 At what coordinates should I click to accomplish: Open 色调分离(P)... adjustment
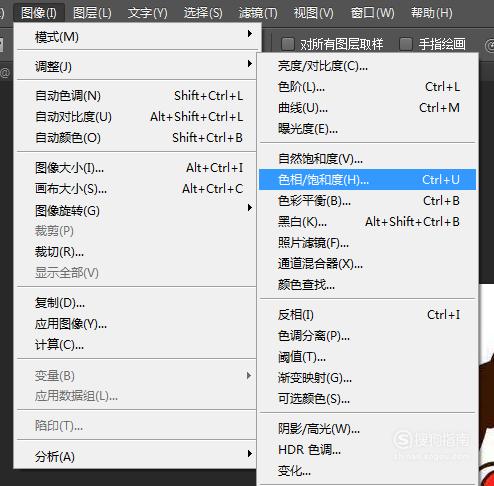(367, 336)
